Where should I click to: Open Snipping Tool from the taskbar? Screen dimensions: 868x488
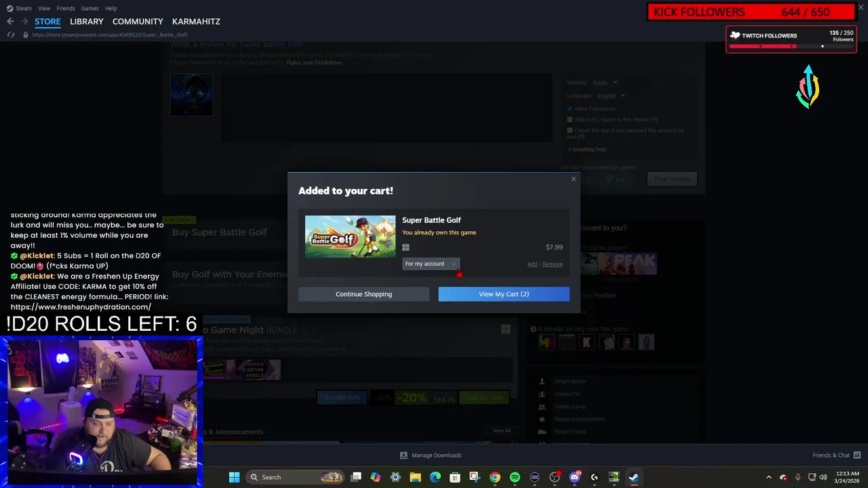pyautogui.click(x=475, y=477)
